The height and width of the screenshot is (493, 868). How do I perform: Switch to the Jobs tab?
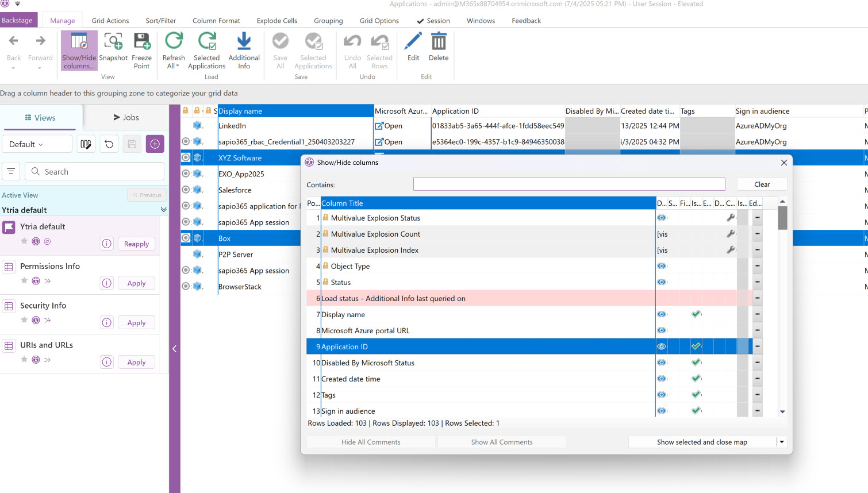pyautogui.click(x=126, y=118)
